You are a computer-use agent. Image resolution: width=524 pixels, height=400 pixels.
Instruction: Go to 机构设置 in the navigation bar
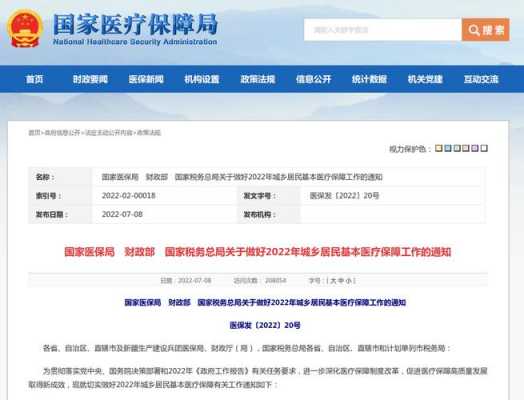[202, 79]
